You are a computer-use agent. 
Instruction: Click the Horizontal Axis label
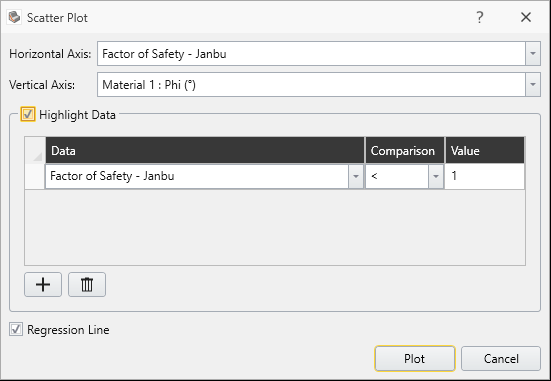50,54
